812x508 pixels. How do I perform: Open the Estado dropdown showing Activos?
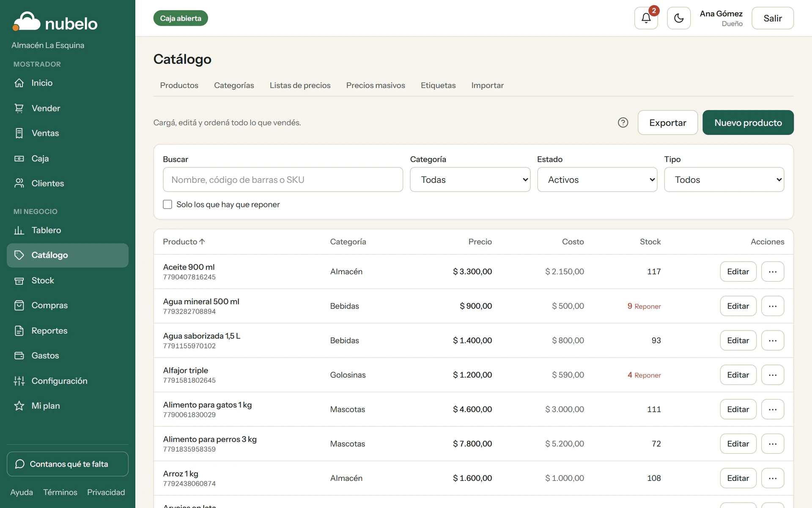[x=597, y=179]
